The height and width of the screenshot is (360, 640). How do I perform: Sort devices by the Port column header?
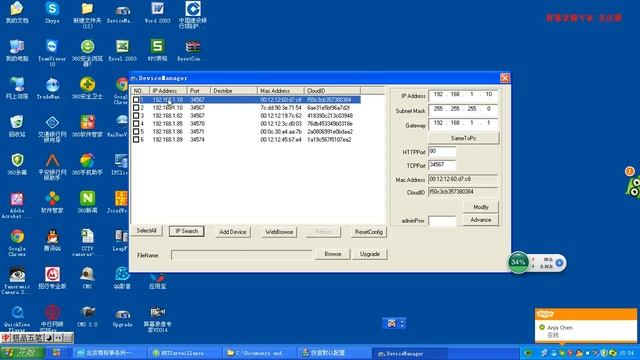coord(199,91)
